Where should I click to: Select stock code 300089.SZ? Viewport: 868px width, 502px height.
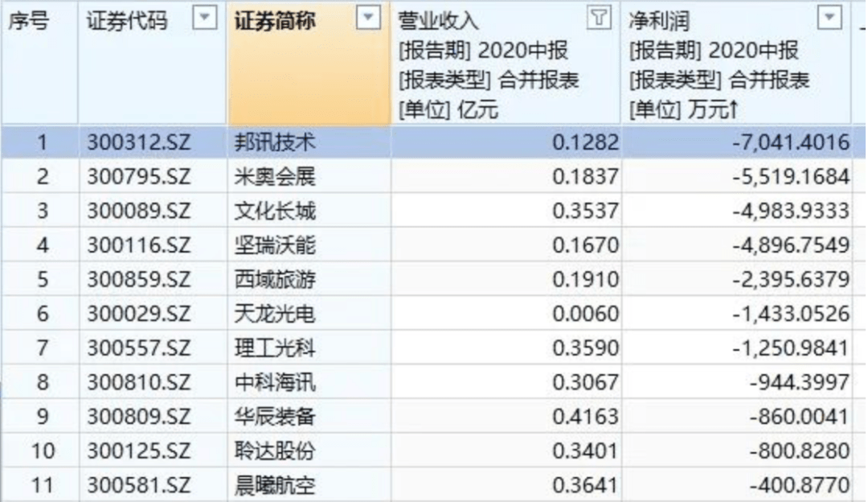[x=138, y=211]
